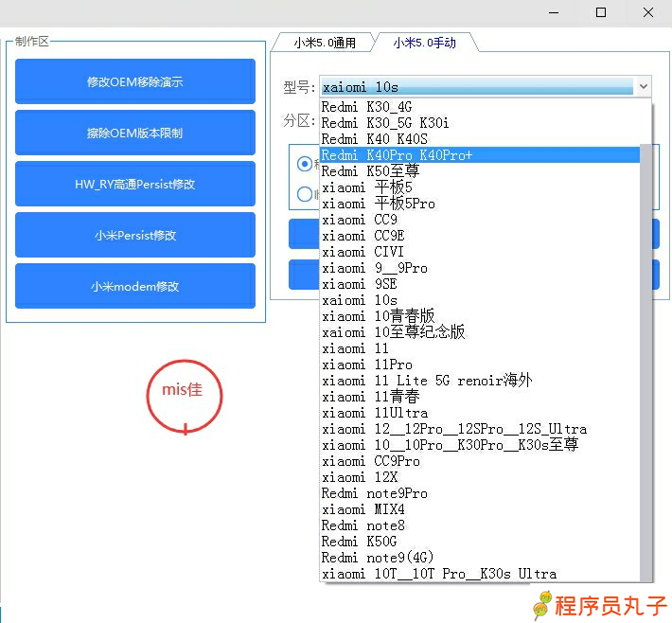Select xaiomi 10至尊纪念版 model
This screenshot has height=623, width=672.
click(480, 332)
